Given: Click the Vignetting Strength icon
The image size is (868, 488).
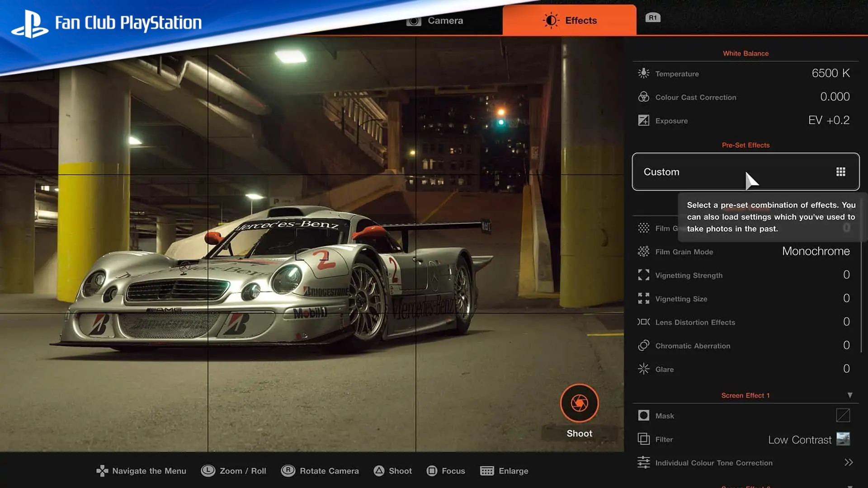Looking at the screenshot, I should [644, 275].
